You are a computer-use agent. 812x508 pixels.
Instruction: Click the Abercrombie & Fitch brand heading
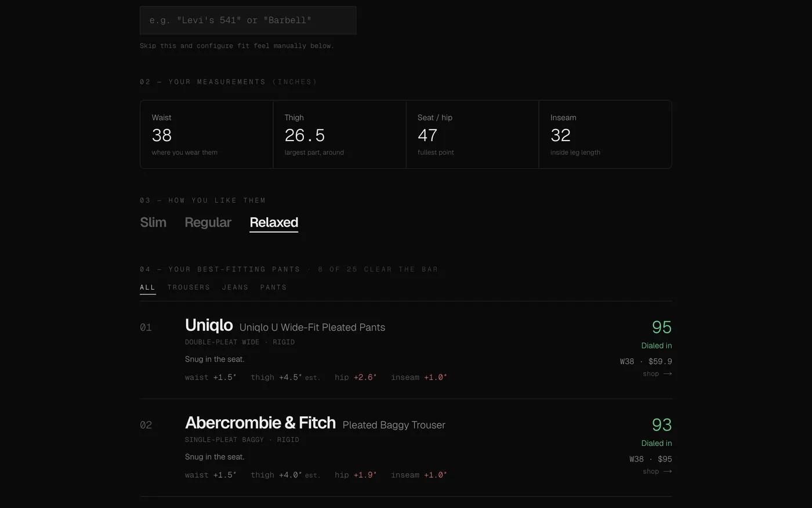[260, 423]
